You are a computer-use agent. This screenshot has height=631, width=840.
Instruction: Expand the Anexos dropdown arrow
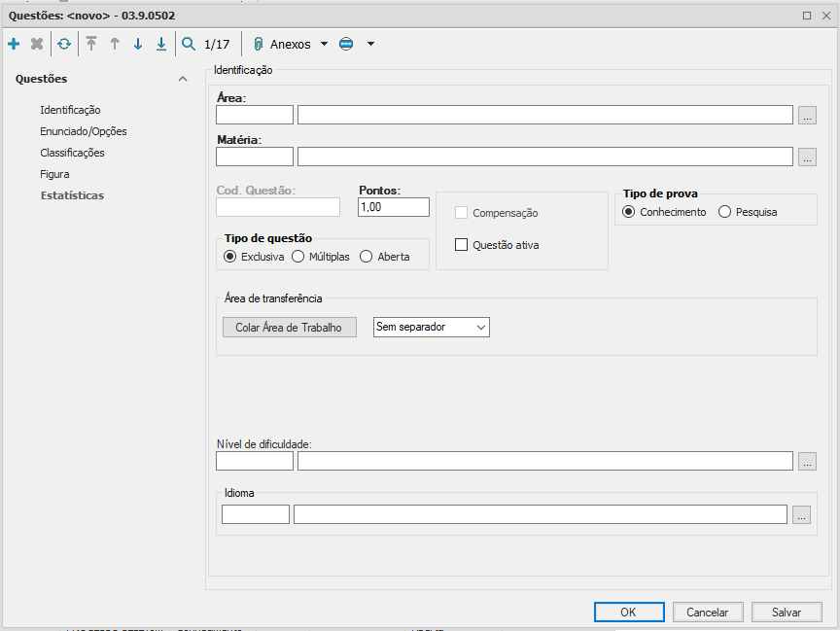coord(324,45)
